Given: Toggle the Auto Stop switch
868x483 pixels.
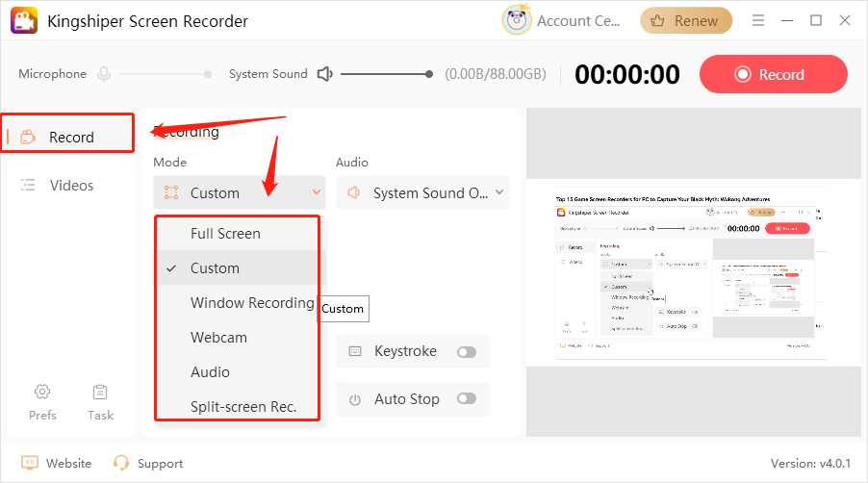Looking at the screenshot, I should 467,399.
